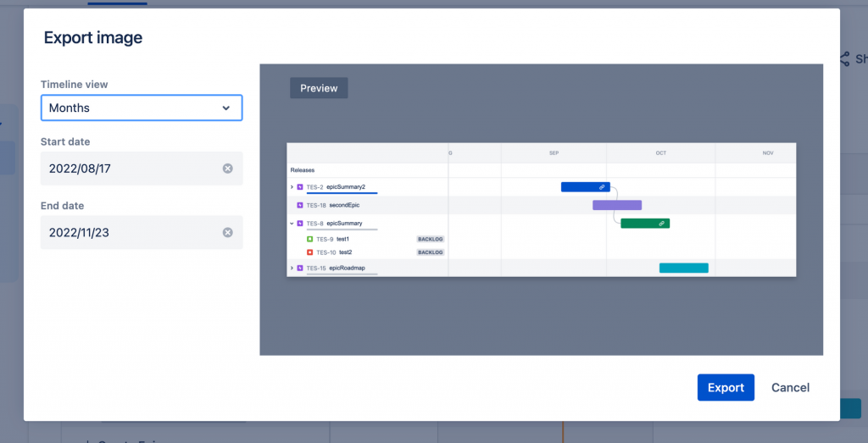This screenshot has width=868, height=443.
Task: Export the roadmap image
Action: point(726,388)
